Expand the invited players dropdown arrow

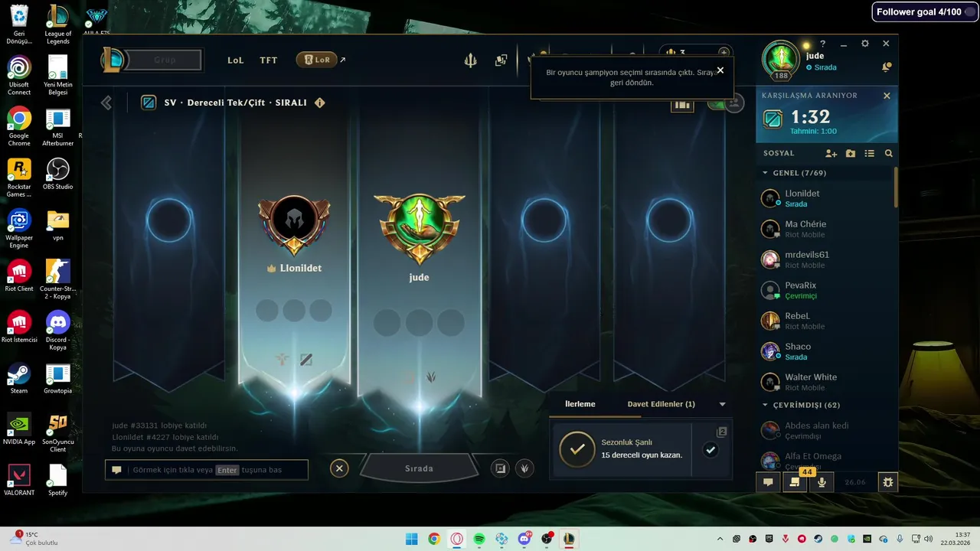click(x=722, y=404)
